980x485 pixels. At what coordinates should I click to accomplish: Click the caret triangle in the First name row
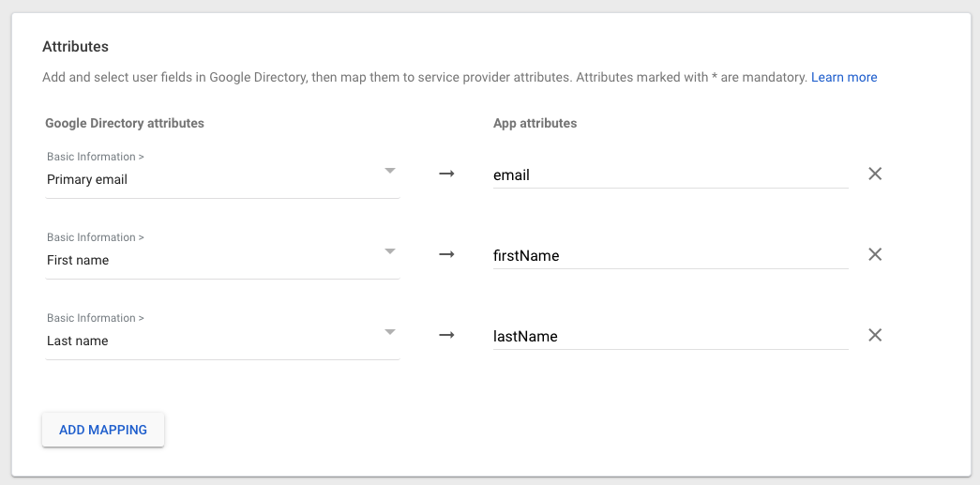coord(390,251)
